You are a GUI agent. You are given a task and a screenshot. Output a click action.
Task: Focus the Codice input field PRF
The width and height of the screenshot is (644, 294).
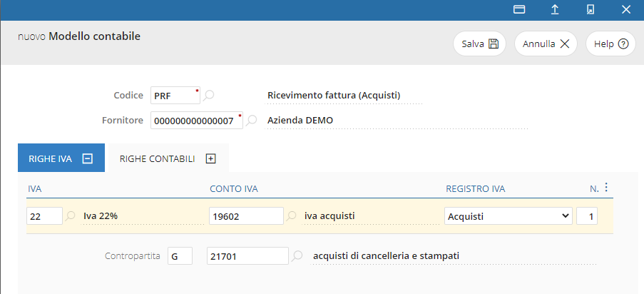point(175,96)
